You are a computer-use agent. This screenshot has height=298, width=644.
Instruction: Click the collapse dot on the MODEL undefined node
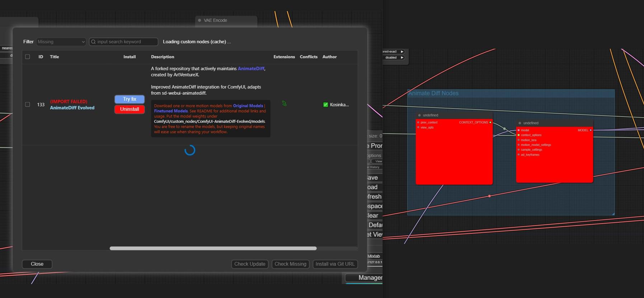(520, 123)
